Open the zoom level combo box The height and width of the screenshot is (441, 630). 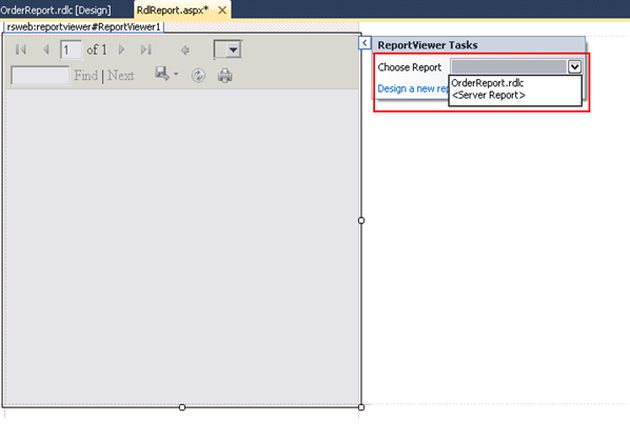[227, 49]
